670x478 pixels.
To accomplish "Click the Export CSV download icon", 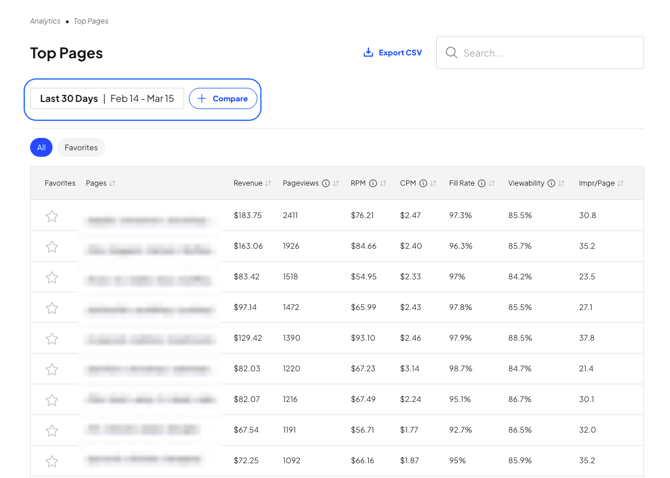I will [368, 53].
